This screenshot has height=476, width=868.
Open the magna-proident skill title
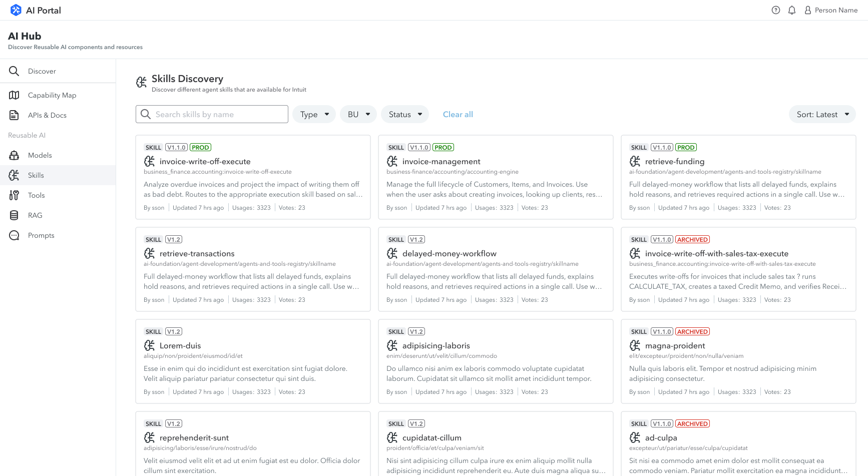click(675, 345)
